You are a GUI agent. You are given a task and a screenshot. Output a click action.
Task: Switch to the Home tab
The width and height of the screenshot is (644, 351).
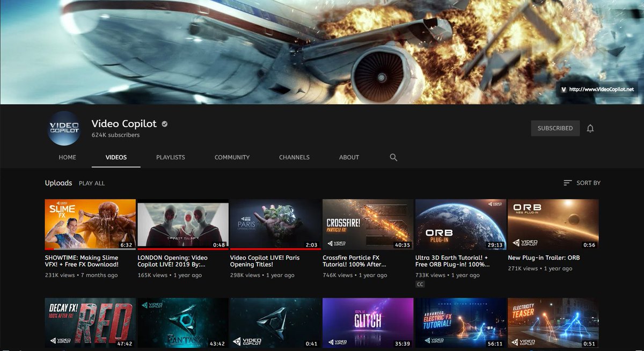pos(68,157)
